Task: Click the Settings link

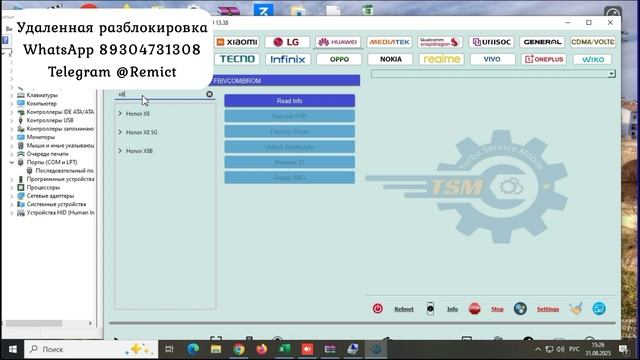Action: click(548, 309)
